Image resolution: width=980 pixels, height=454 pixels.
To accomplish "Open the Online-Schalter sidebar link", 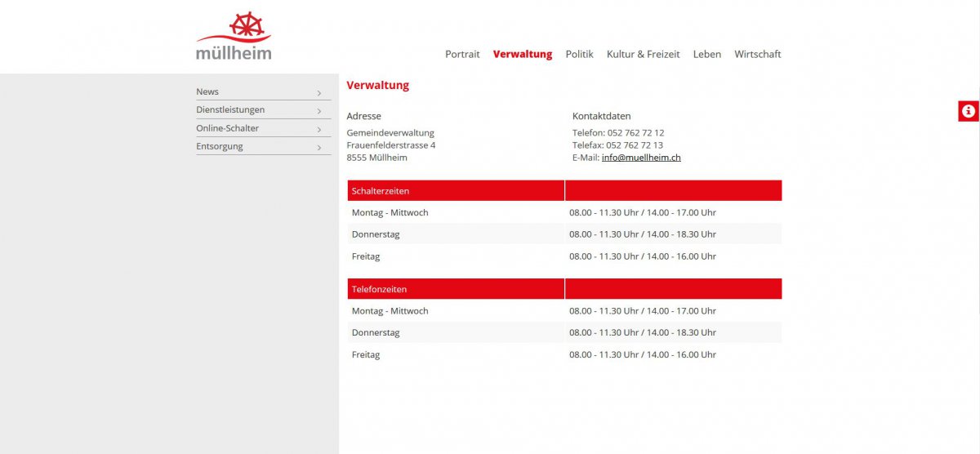I will [x=227, y=129].
